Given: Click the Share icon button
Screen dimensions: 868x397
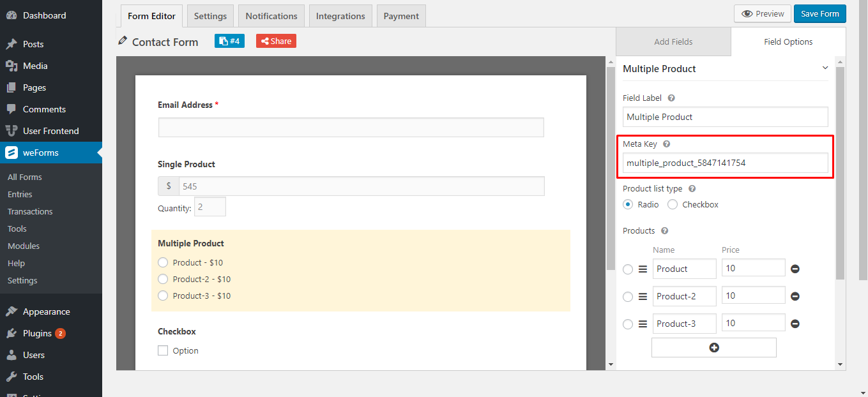Looking at the screenshot, I should point(275,40).
